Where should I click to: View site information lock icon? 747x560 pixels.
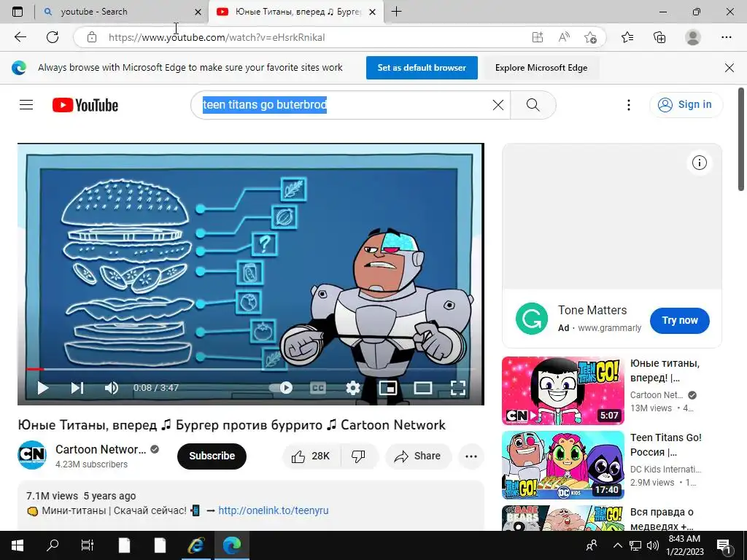[x=91, y=37]
